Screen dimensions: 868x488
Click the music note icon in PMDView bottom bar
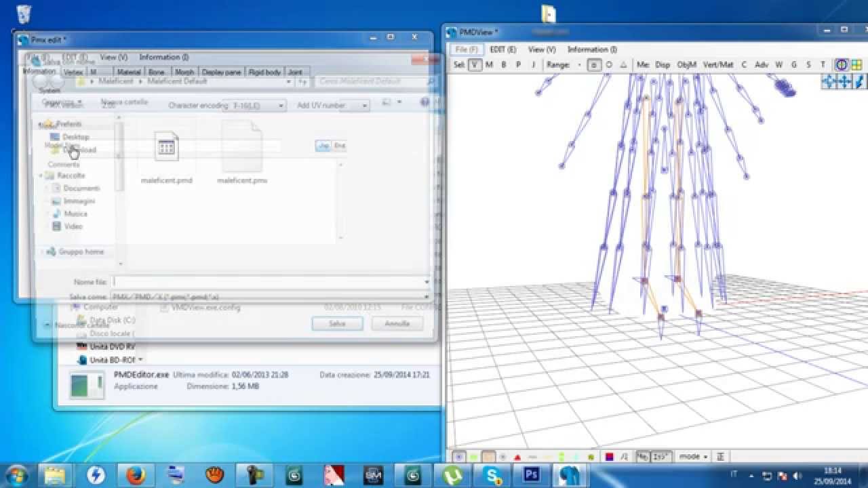[624, 457]
